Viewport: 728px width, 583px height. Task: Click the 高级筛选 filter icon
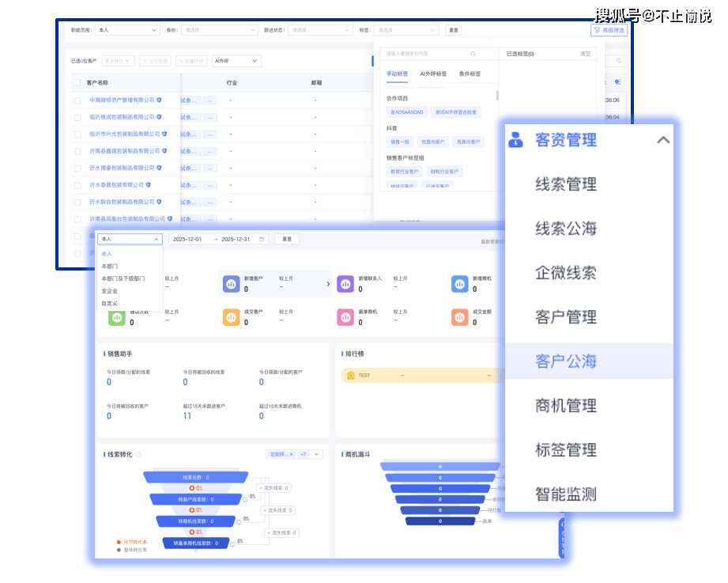coord(596,30)
